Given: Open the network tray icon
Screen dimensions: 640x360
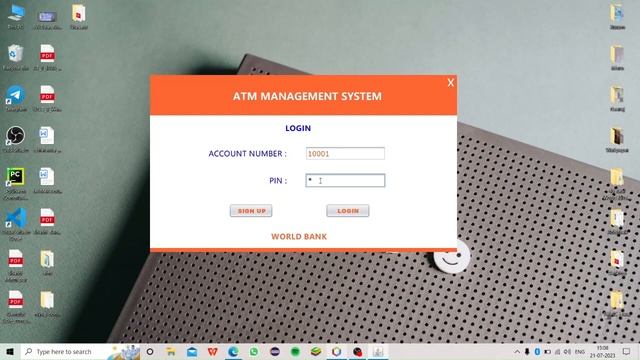Looking at the screenshot, I should click(x=558, y=351).
